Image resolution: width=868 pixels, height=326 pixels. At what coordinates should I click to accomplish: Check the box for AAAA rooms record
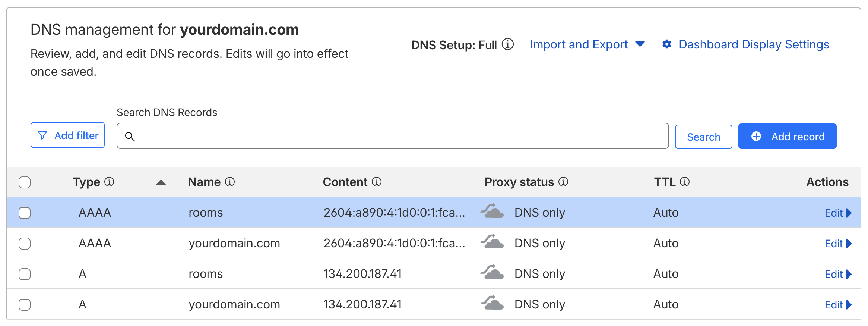pyautogui.click(x=25, y=213)
